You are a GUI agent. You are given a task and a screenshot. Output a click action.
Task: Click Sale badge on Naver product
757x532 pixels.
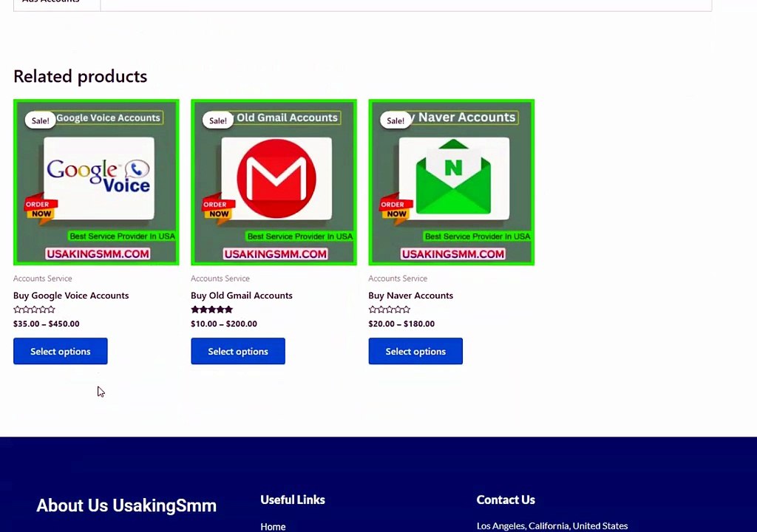click(x=396, y=120)
